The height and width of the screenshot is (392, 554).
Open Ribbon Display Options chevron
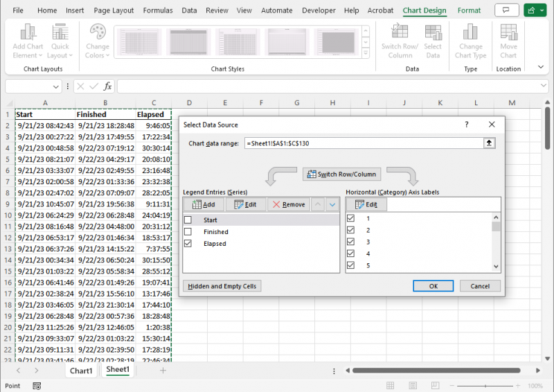pyautogui.click(x=541, y=66)
